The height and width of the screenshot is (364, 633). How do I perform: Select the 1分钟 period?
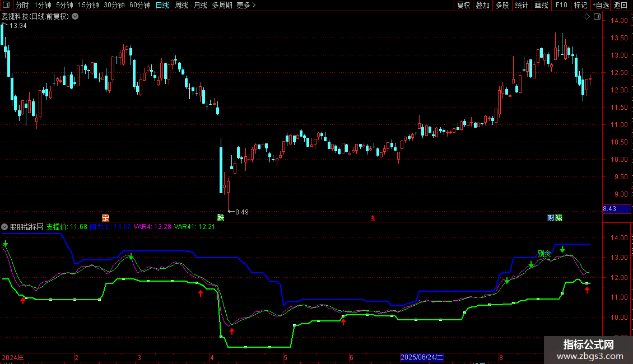pos(43,5)
